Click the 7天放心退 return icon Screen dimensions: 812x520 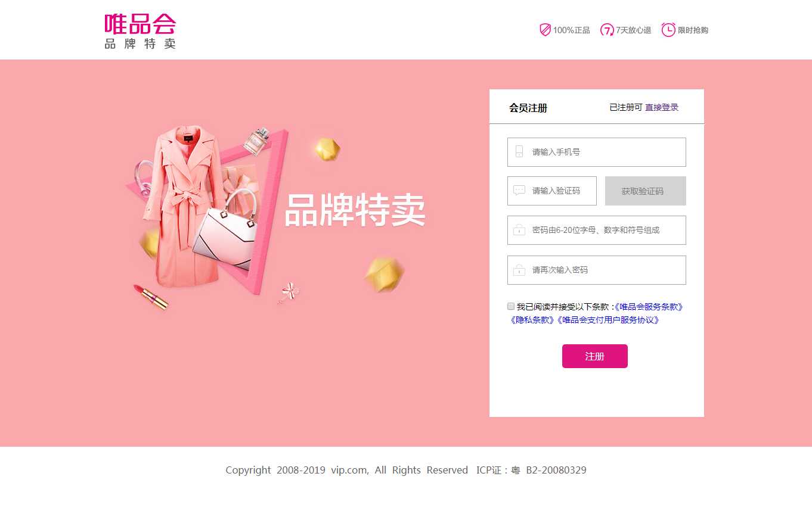pos(607,30)
